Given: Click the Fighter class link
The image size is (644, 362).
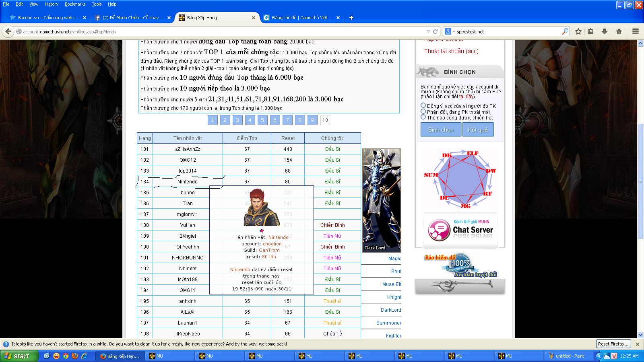Looking at the screenshot, I should click(x=393, y=336).
